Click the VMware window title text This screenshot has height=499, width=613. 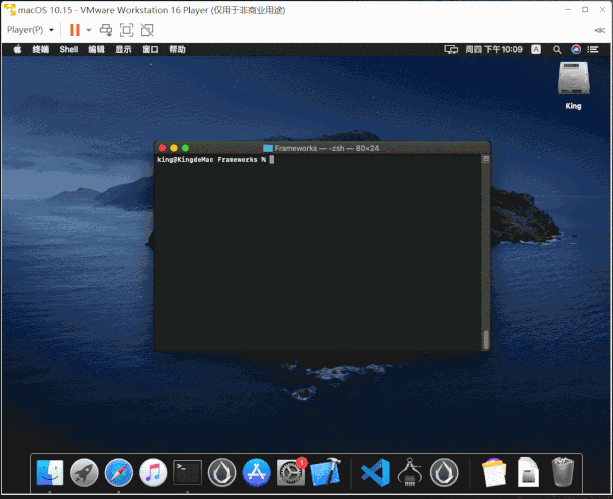(x=152, y=10)
